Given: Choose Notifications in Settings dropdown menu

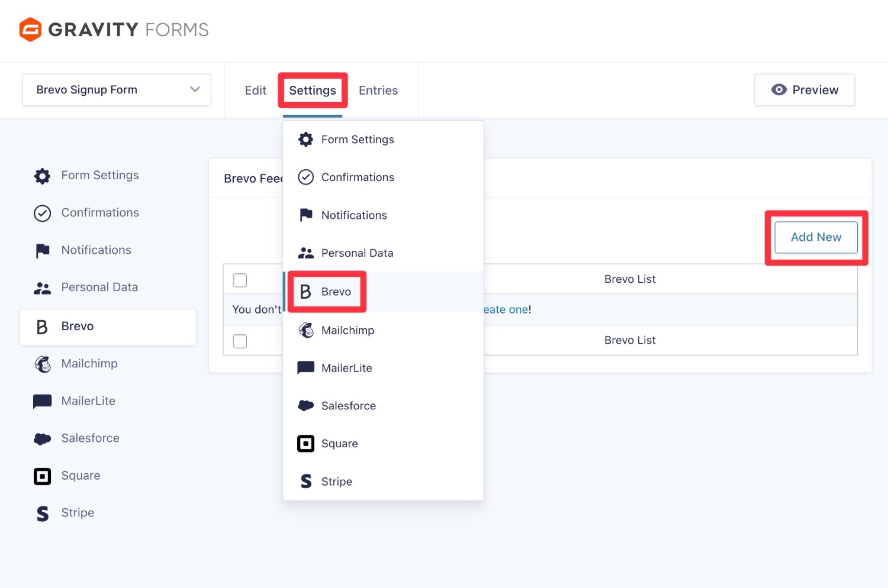Looking at the screenshot, I should coord(383,215).
